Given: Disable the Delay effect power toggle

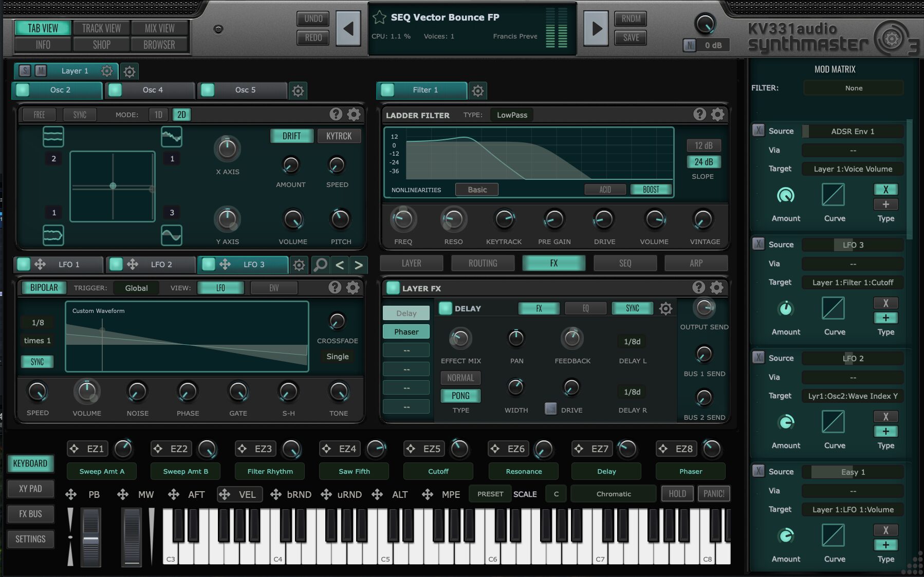Looking at the screenshot, I should (x=445, y=308).
